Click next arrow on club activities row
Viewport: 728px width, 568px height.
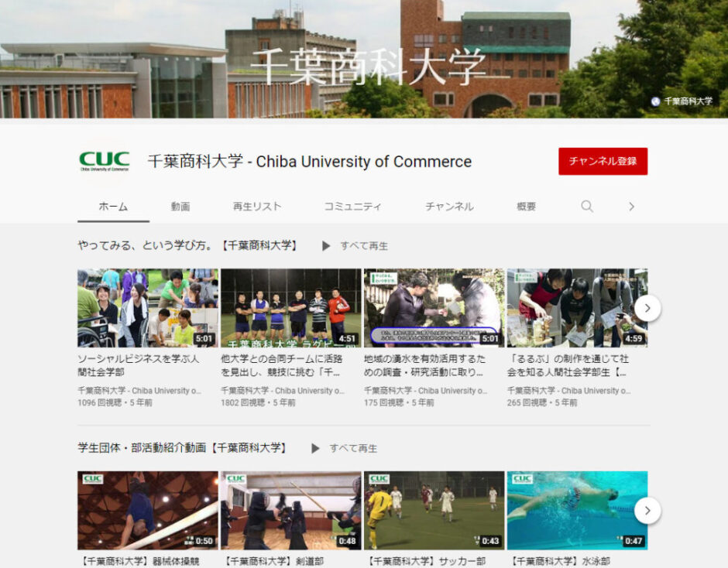click(647, 511)
